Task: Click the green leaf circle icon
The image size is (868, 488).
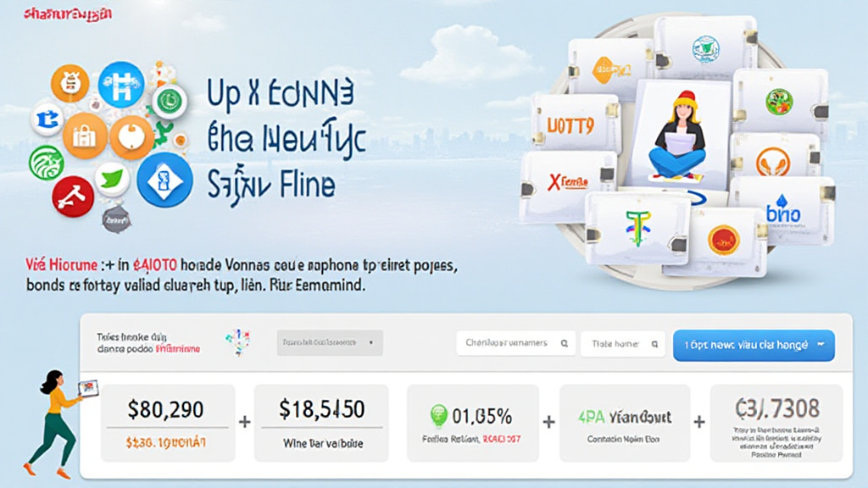Action: [113, 179]
